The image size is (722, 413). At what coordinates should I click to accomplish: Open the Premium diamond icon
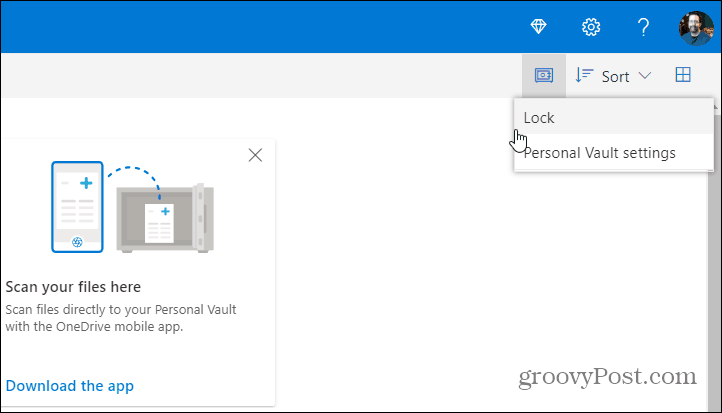pos(538,27)
